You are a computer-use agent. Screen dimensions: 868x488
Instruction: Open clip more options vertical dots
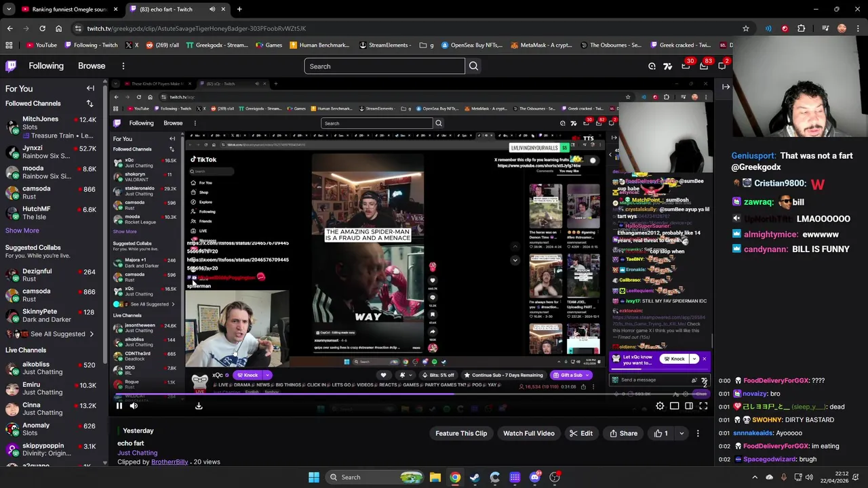click(698, 433)
